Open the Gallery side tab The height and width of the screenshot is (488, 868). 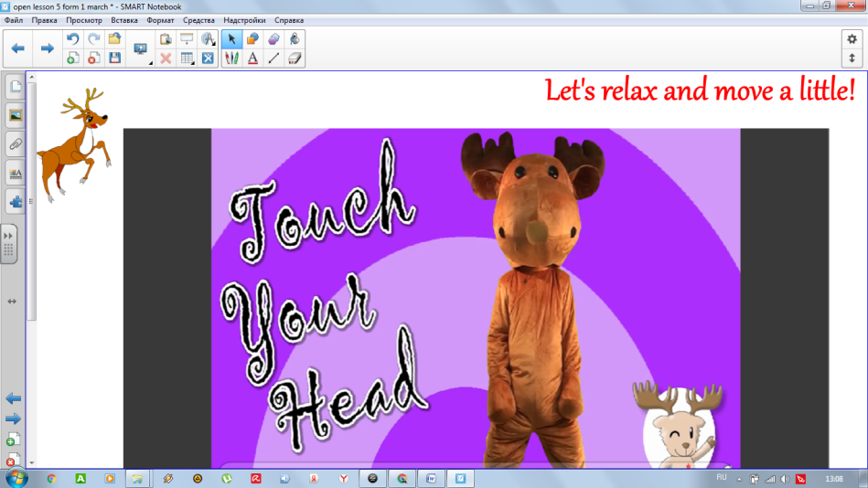(15, 116)
